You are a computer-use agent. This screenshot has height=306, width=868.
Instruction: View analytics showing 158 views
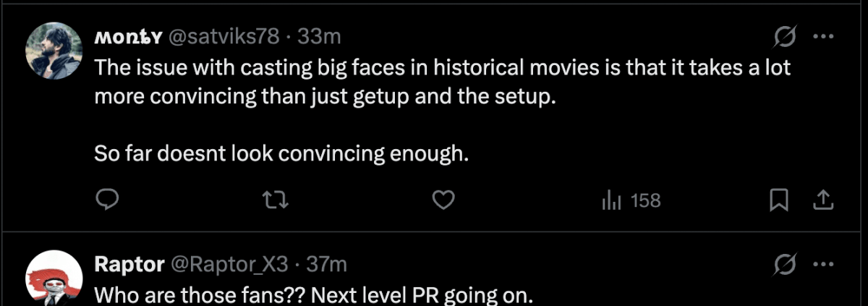tap(631, 200)
